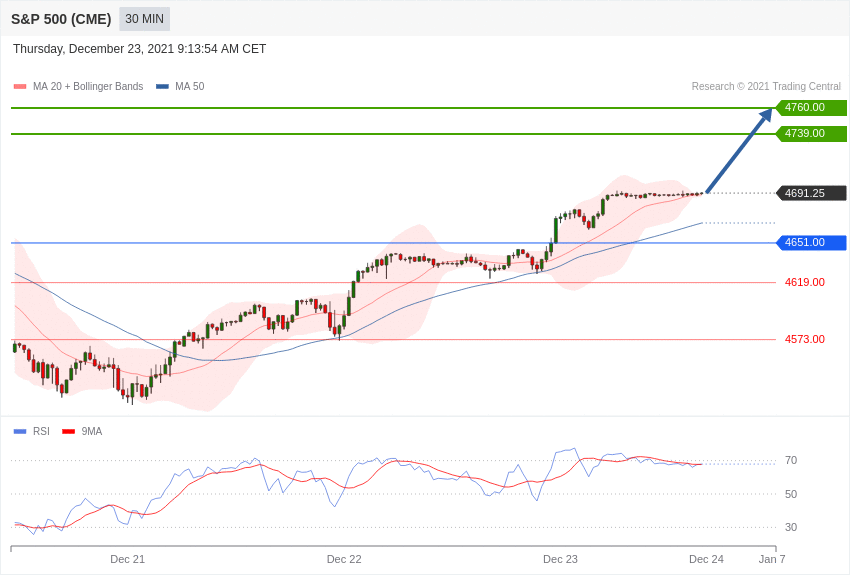Select the 4739.00 green resistance price tag
Viewport: 850px width, 576px height.
(x=811, y=134)
